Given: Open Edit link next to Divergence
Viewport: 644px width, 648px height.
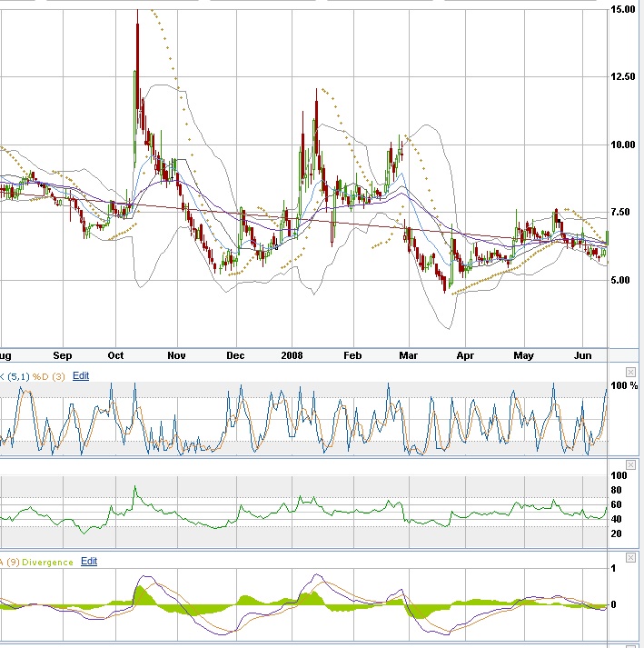Looking at the screenshot, I should (x=88, y=562).
